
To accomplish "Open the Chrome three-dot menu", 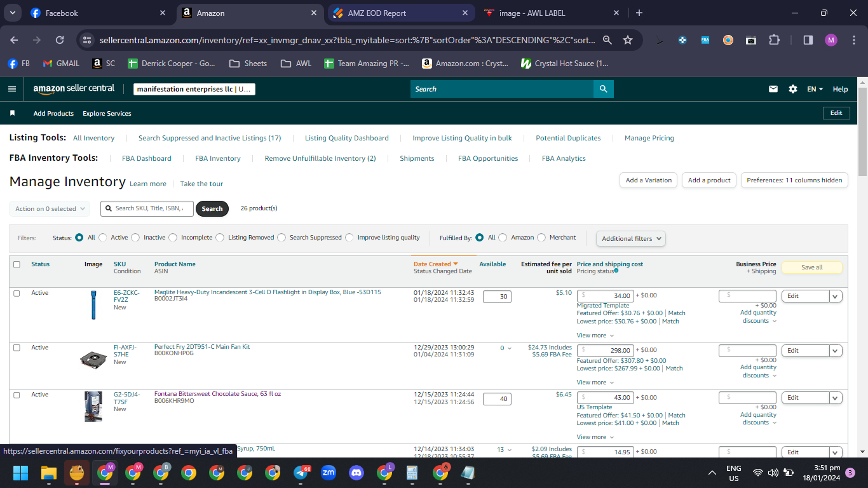I will [x=853, y=40].
